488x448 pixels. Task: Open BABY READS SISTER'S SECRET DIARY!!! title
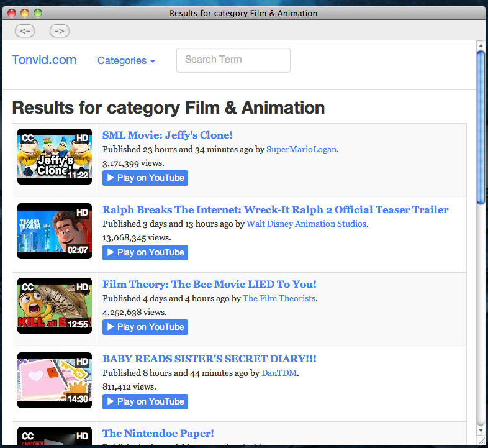point(209,359)
